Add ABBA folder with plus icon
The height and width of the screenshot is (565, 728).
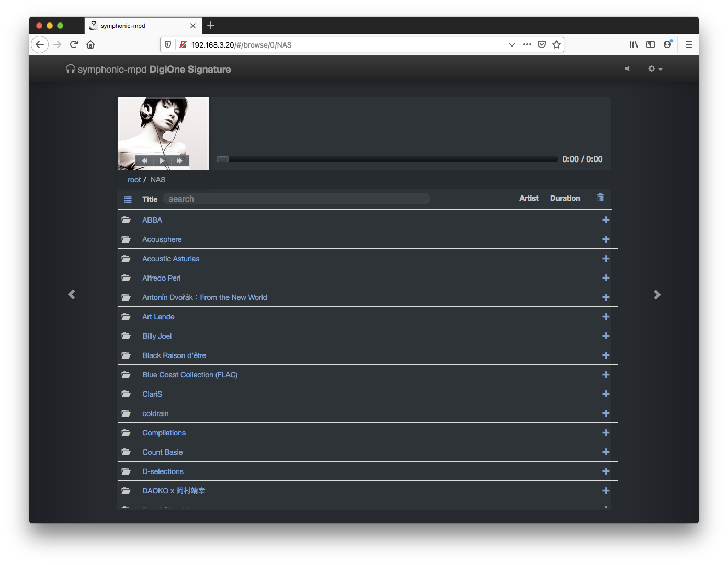pos(606,220)
